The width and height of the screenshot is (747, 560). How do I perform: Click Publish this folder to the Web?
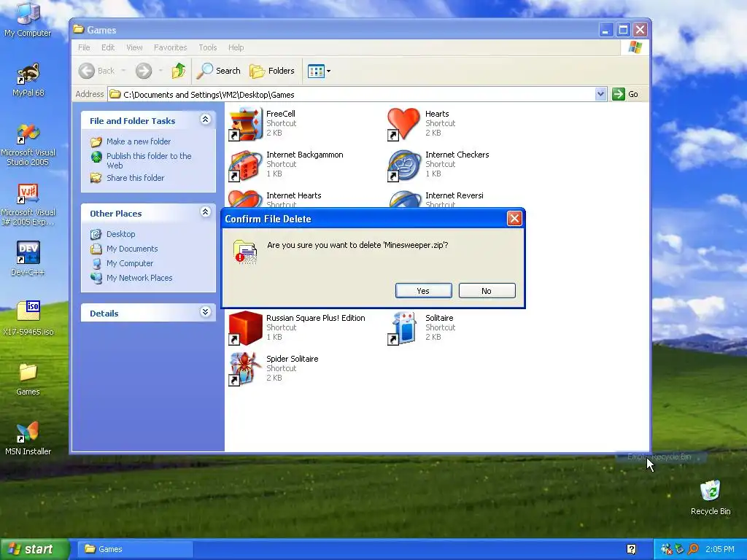[149, 160]
